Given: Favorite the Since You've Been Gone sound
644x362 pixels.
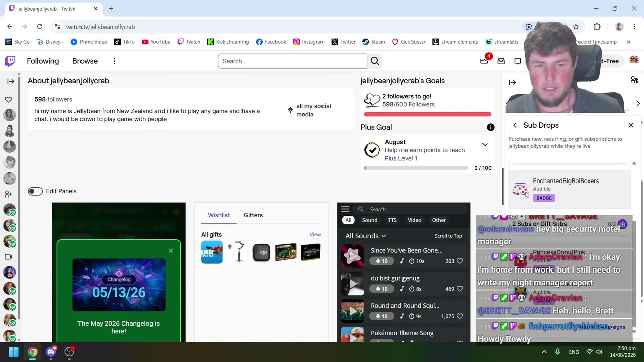Looking at the screenshot, I should point(460,261).
